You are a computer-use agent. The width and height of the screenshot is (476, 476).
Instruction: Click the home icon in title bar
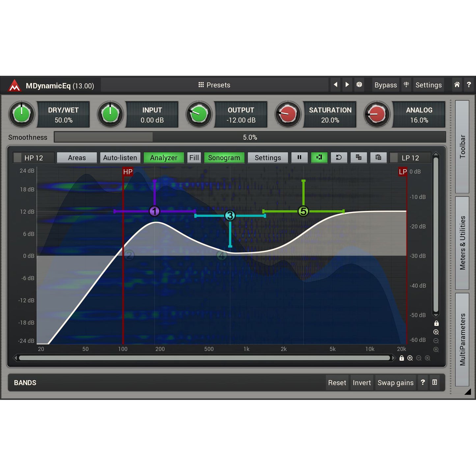[x=457, y=85]
